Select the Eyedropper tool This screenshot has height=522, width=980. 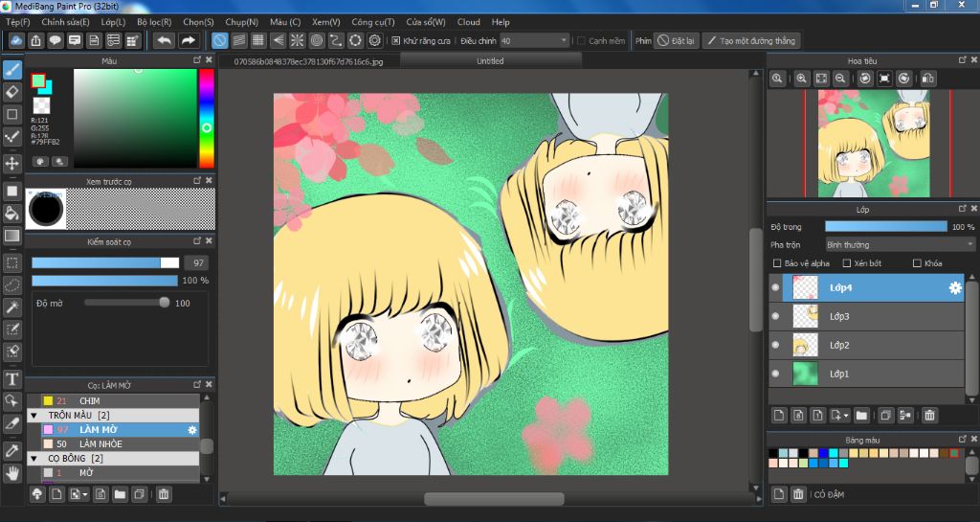point(11,451)
